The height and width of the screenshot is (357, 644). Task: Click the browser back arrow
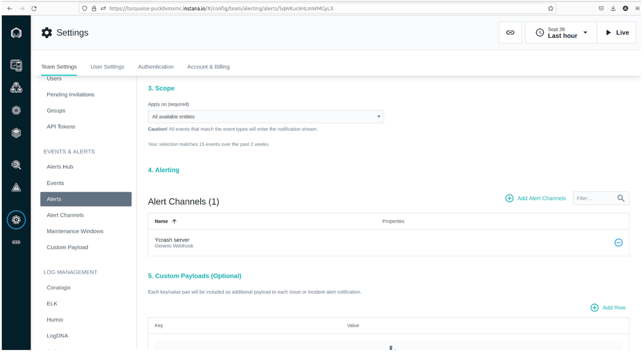[x=10, y=8]
